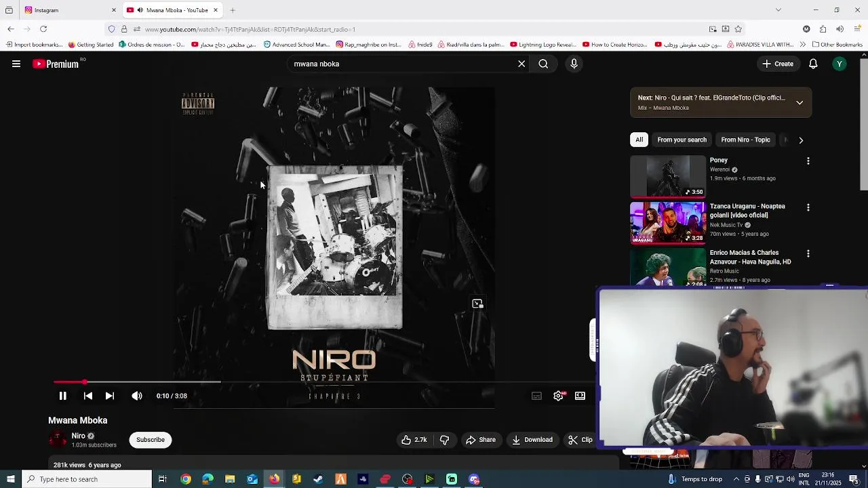The image size is (868, 488).
Task: Dislike the video
Action: pyautogui.click(x=444, y=440)
